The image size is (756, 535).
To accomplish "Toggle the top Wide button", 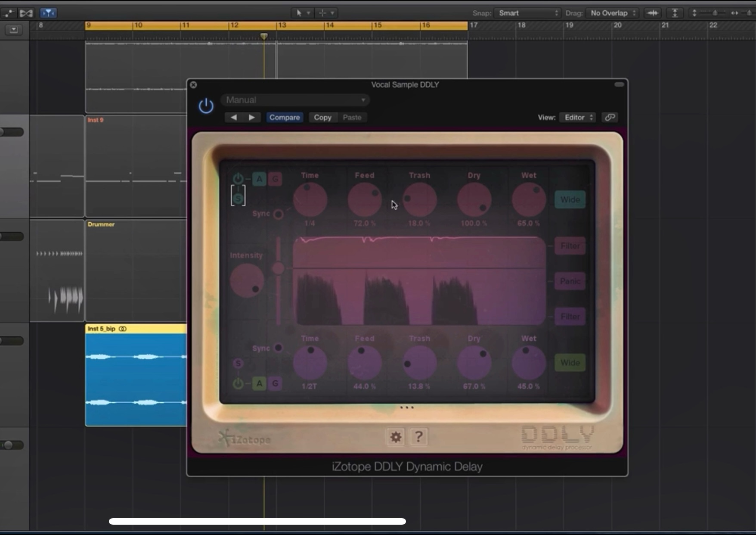I will (570, 200).
